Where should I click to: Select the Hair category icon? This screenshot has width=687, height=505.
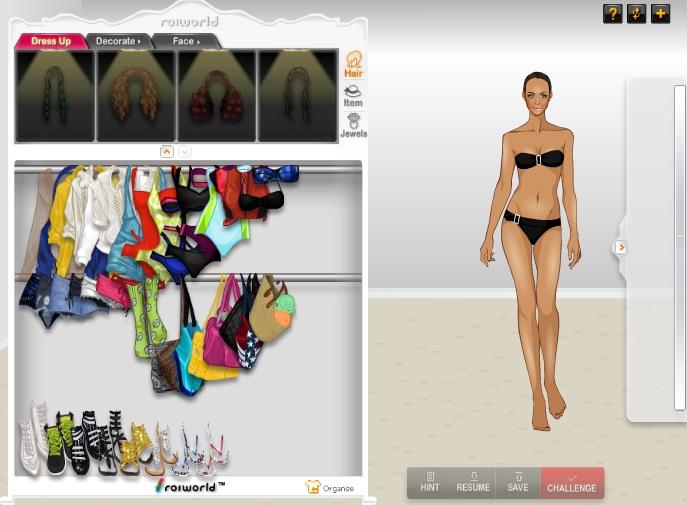[353, 65]
